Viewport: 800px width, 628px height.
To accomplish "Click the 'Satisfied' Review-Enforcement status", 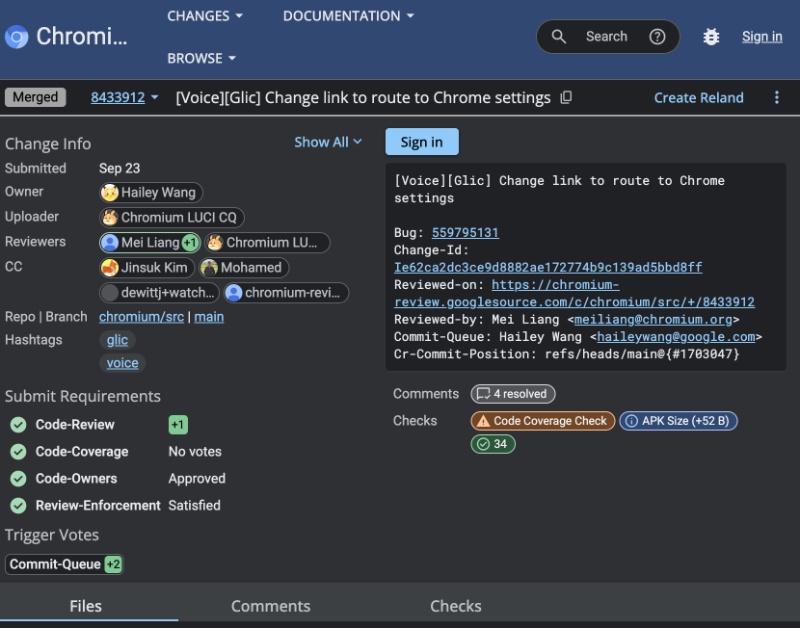I will coord(194,506).
